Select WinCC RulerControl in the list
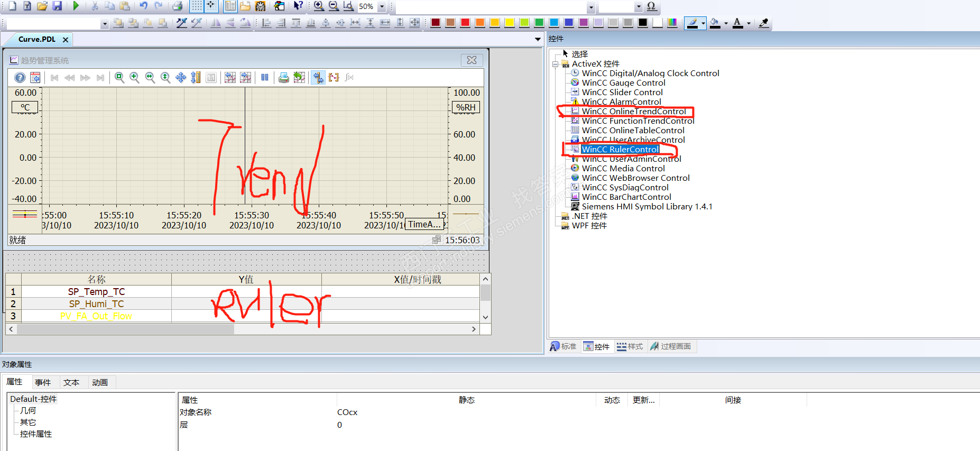Image resolution: width=980 pixels, height=451 pixels. [620, 149]
